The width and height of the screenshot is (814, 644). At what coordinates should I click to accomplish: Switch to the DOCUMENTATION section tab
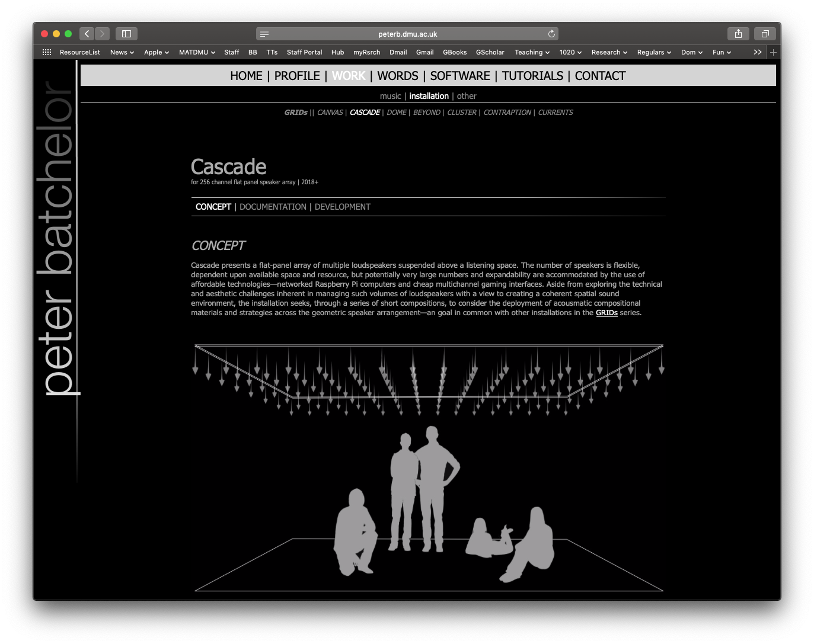273,207
